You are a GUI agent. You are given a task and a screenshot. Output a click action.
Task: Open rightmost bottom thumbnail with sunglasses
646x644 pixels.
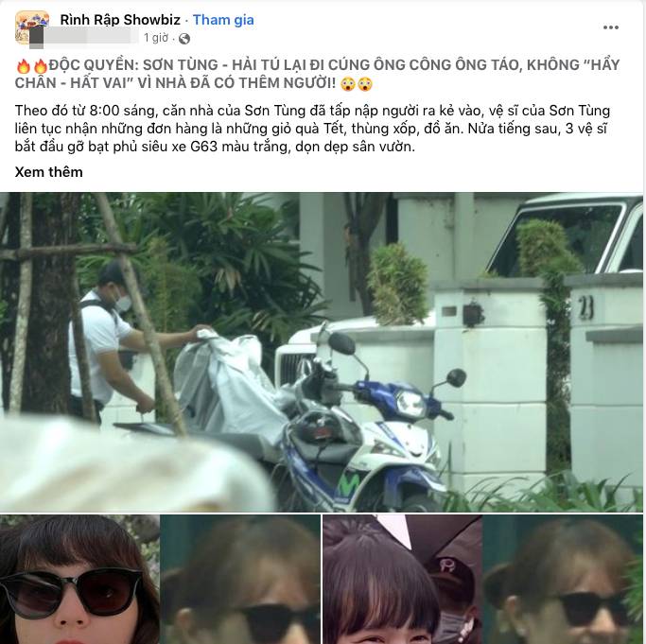[x=563, y=580]
